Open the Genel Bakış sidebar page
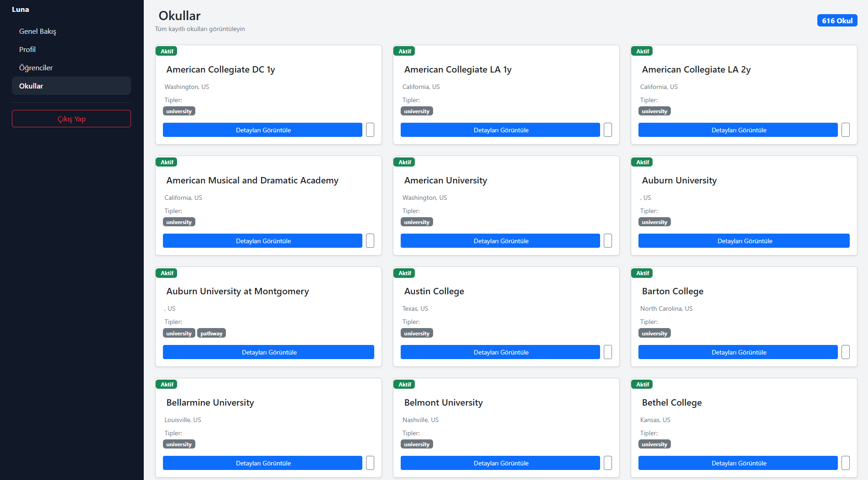Viewport: 868px width, 480px height. [71, 31]
